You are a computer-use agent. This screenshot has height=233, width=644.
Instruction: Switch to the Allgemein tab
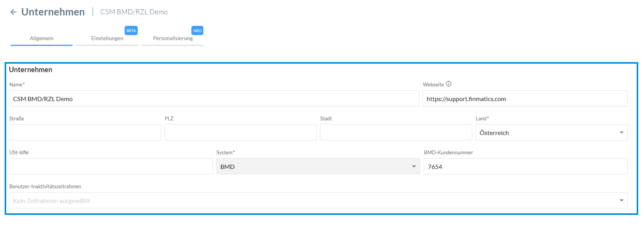click(42, 38)
